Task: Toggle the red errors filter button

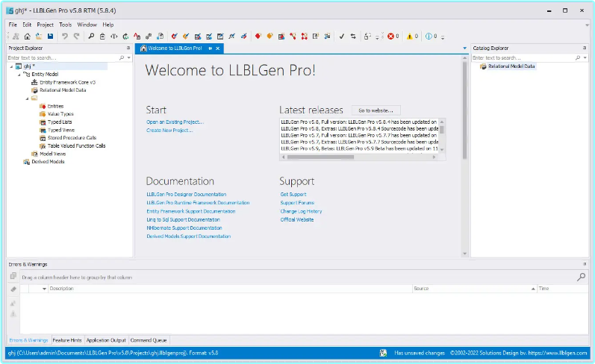Action: tap(393, 37)
